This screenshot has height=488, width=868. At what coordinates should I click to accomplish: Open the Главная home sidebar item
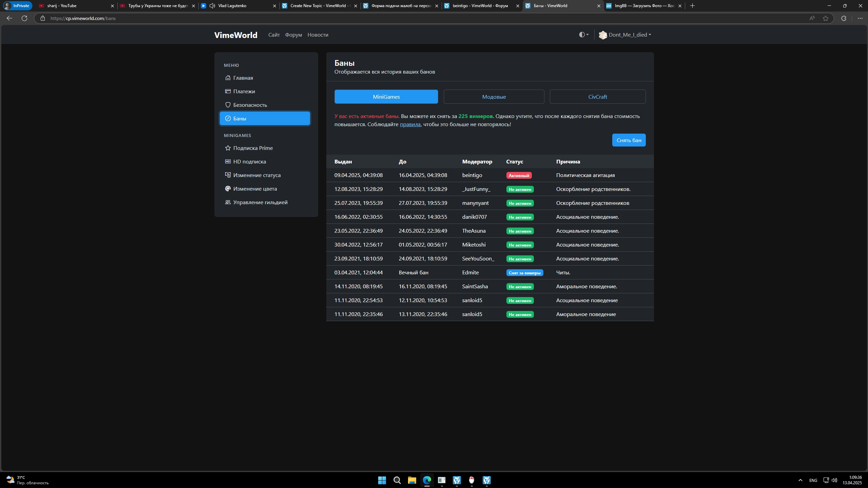[243, 78]
